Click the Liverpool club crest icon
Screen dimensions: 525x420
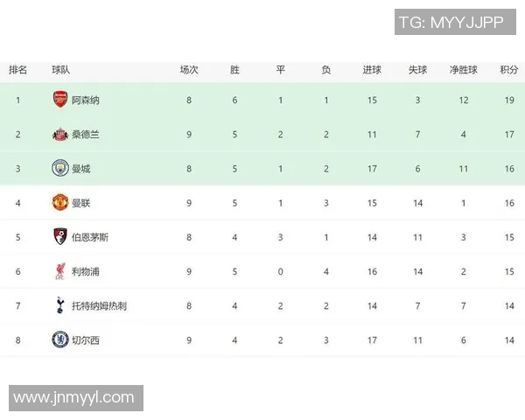pyautogui.click(x=59, y=271)
